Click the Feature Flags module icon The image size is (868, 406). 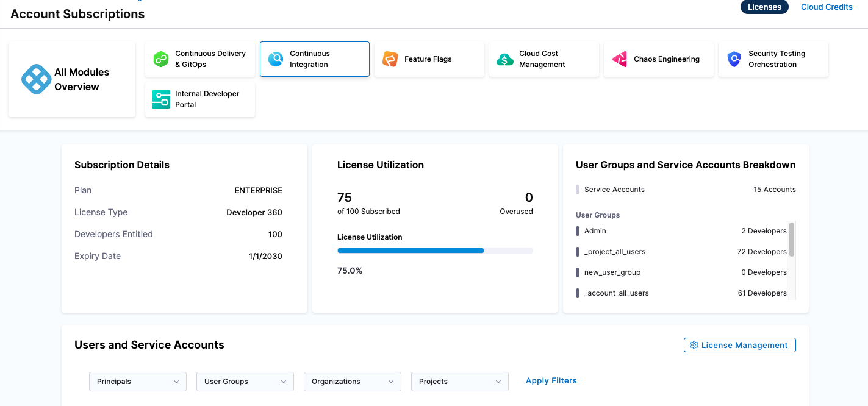pos(390,59)
